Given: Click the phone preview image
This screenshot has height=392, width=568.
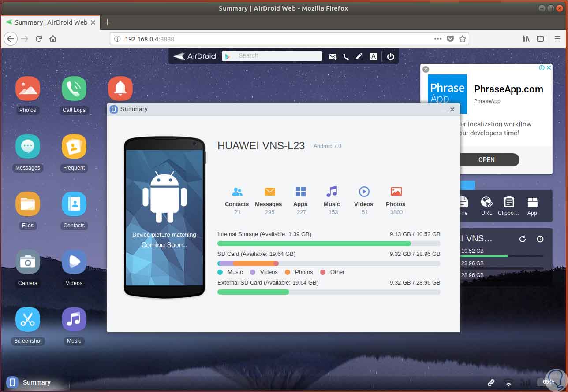Looking at the screenshot, I should [164, 218].
